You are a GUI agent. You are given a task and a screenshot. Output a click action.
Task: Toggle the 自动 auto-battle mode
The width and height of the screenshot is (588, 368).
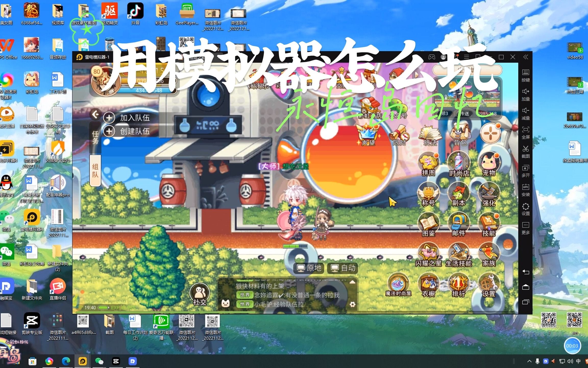point(343,268)
